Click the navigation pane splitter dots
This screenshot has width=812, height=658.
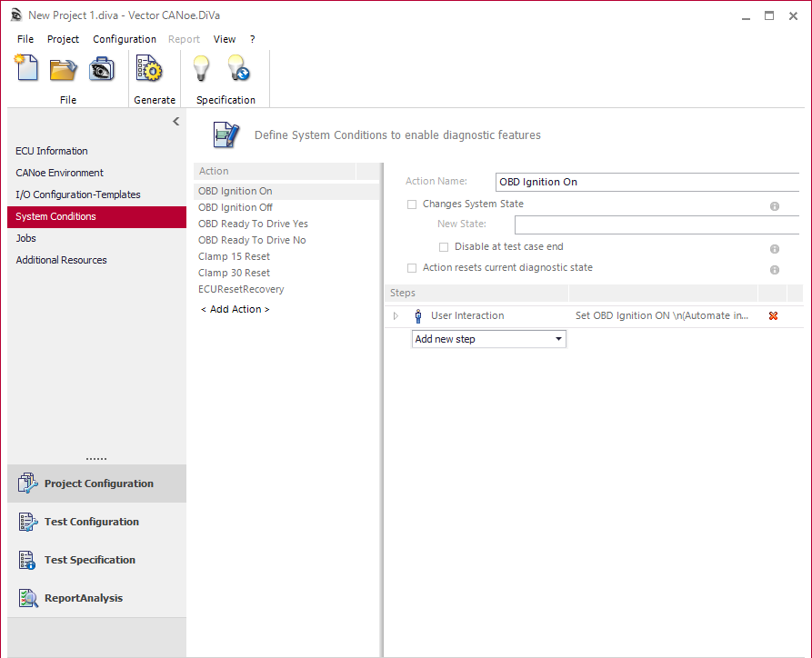96,459
